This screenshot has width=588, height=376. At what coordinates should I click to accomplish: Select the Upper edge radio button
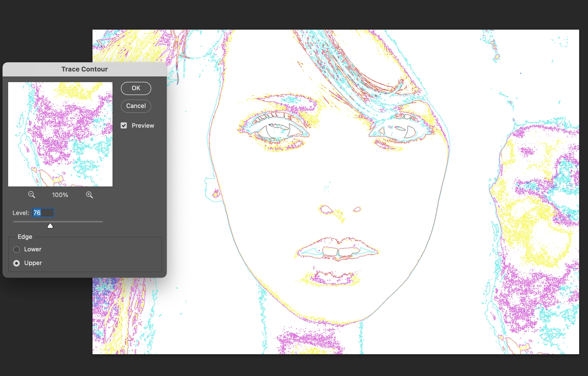click(16, 263)
